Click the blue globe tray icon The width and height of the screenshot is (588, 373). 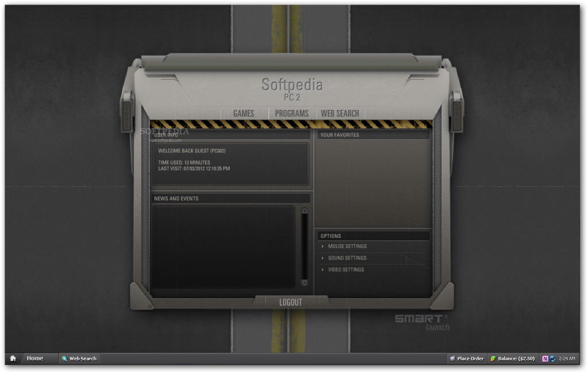(553, 359)
